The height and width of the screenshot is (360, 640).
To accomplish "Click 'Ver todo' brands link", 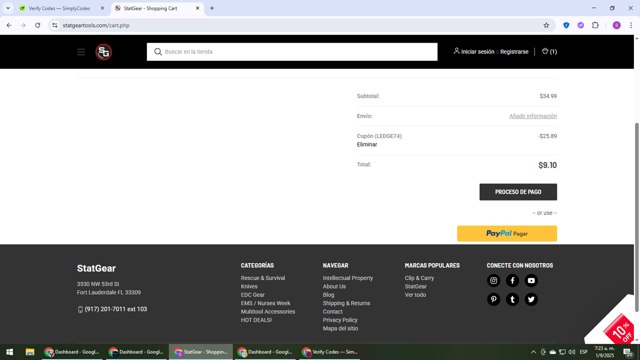I will [x=415, y=295].
